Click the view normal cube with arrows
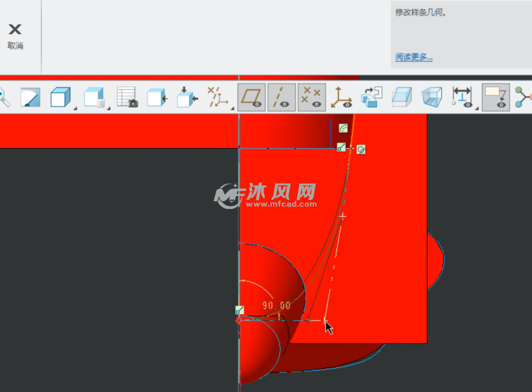This screenshot has width=532, height=392. click(187, 98)
